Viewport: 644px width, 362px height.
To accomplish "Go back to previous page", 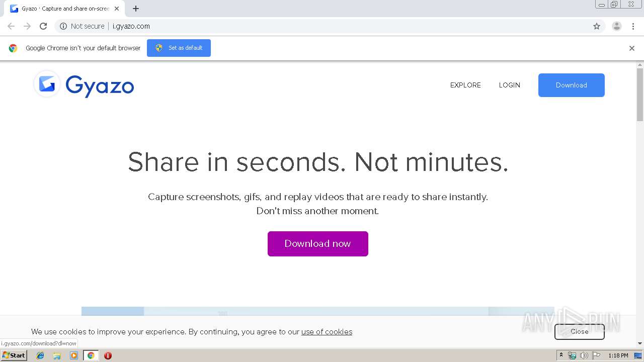I will (x=11, y=26).
